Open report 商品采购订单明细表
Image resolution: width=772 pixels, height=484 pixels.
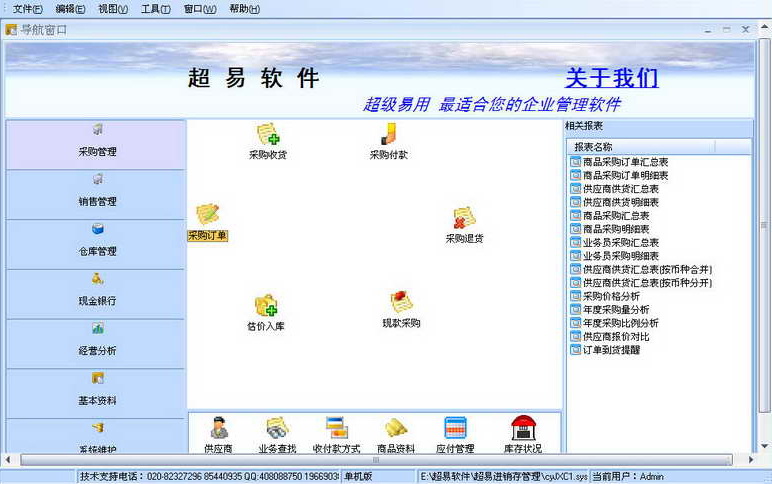pyautogui.click(x=625, y=175)
